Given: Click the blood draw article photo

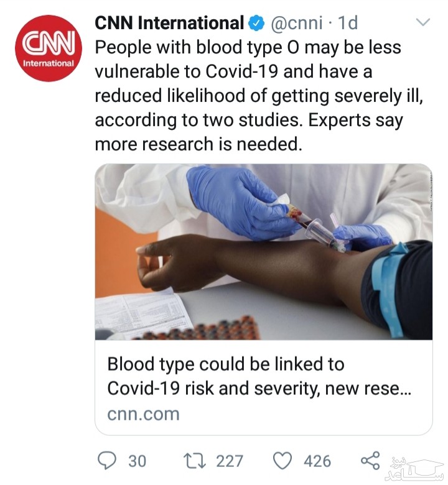Looking at the screenshot, I should (x=263, y=252).
